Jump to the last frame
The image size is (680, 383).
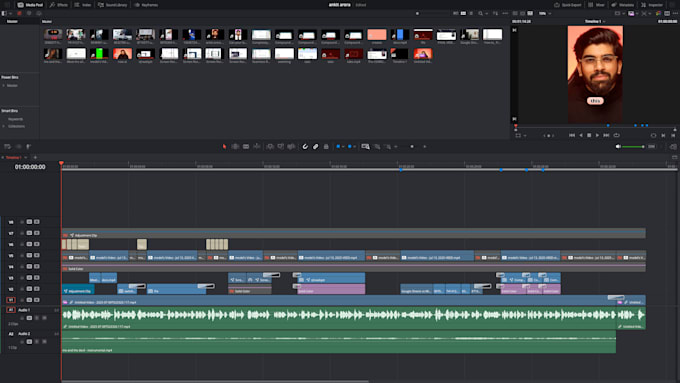click(606, 135)
